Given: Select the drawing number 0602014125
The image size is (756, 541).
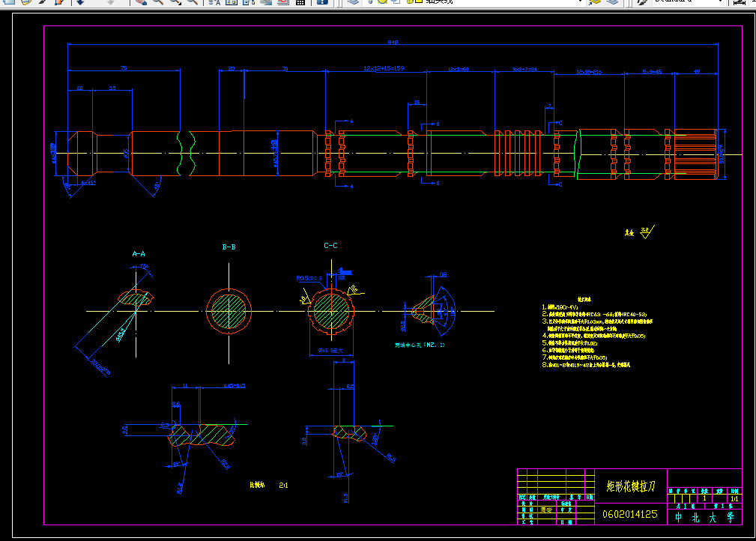Looking at the screenshot, I should [x=629, y=514].
